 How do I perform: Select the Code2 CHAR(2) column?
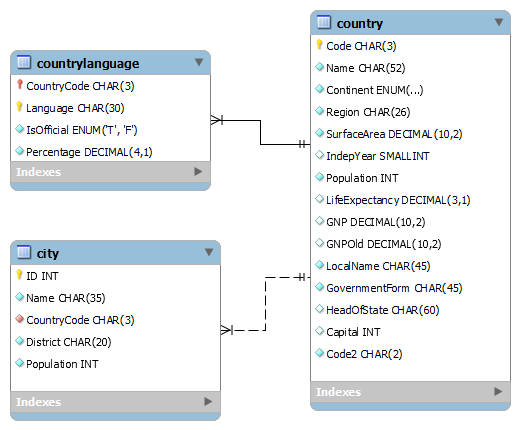[364, 354]
